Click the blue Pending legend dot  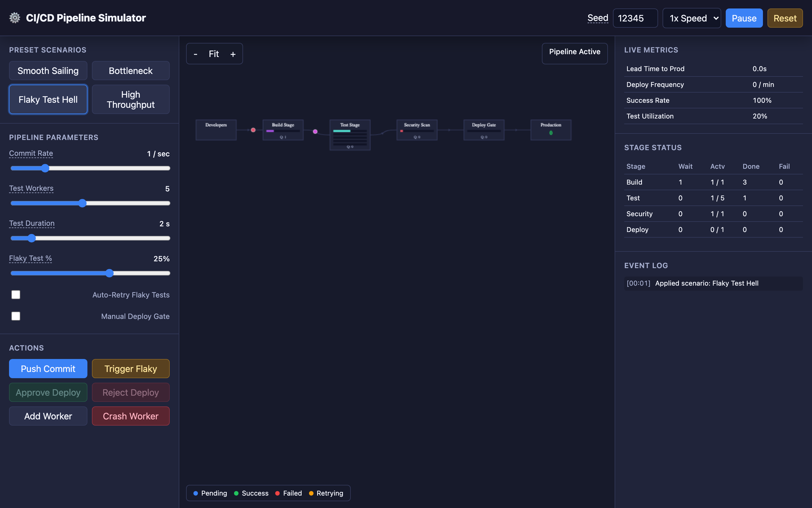pyautogui.click(x=196, y=493)
